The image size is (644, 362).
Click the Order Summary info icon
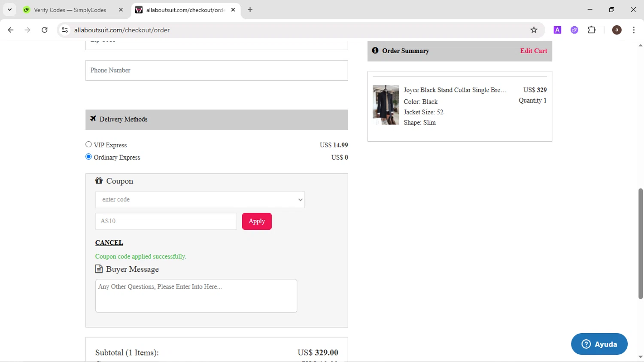375,50
